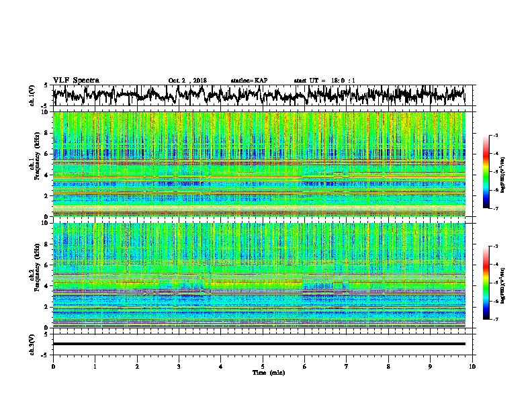
Task: Click the "-7" label on ch.2 colorbar
Action: tap(495, 319)
